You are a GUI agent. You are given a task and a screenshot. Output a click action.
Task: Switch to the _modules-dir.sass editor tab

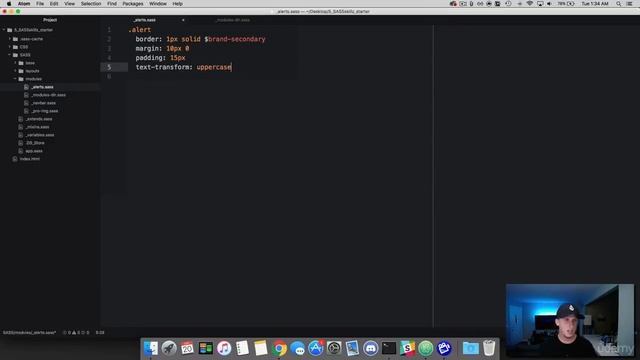point(233,20)
